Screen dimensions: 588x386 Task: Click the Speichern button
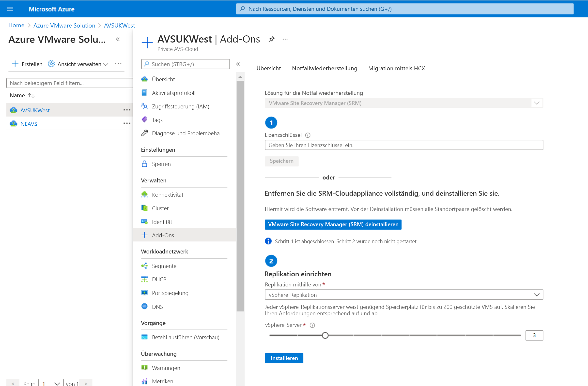pyautogui.click(x=281, y=161)
